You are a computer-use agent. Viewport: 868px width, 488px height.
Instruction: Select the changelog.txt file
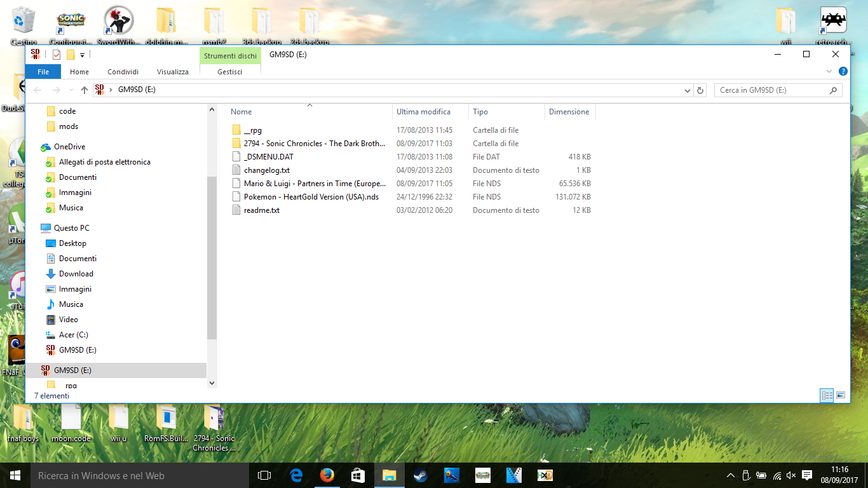click(260, 170)
